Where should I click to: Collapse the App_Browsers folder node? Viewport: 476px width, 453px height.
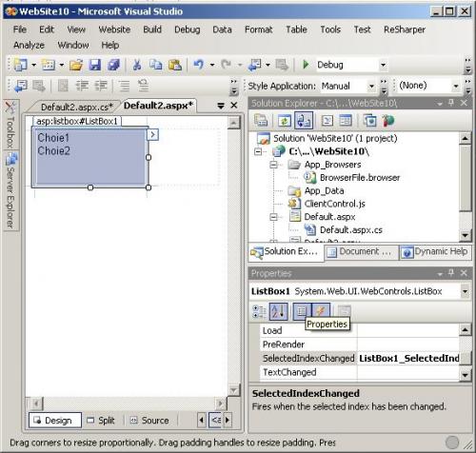[x=273, y=165]
